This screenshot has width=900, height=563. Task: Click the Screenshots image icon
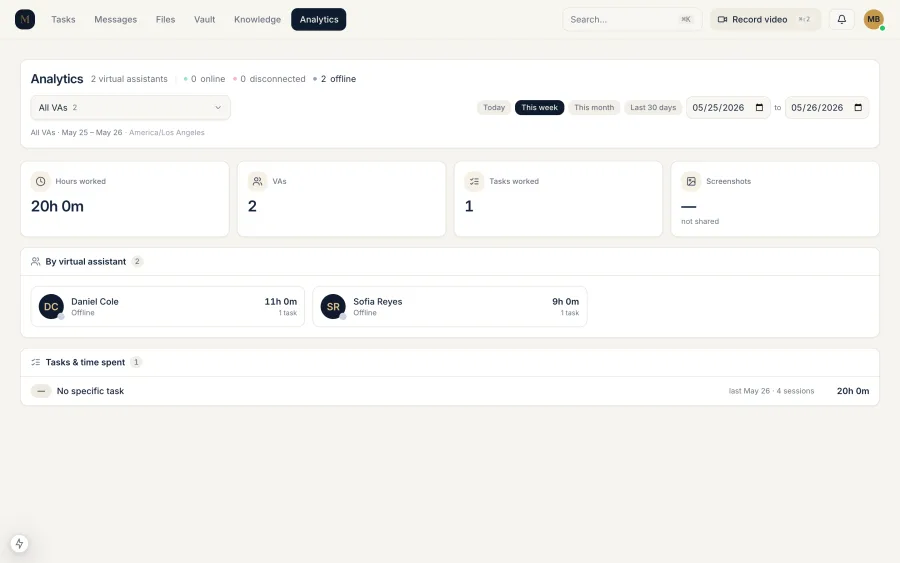click(691, 181)
